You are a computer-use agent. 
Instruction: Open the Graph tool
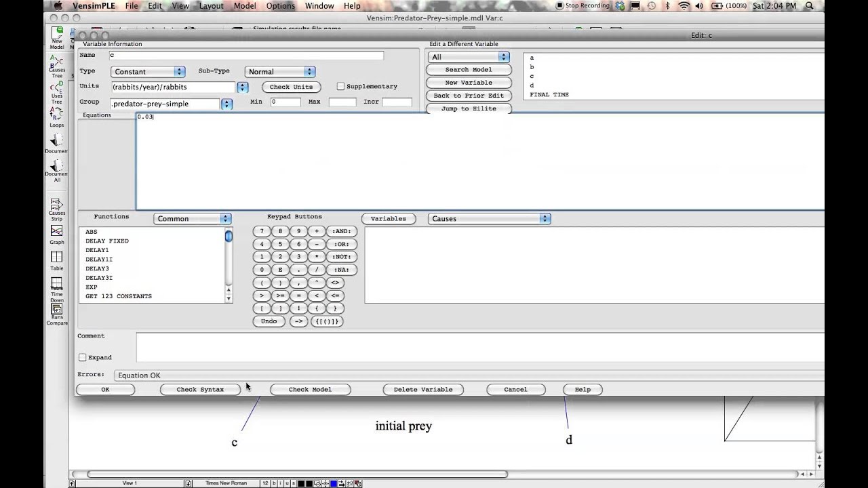click(57, 235)
